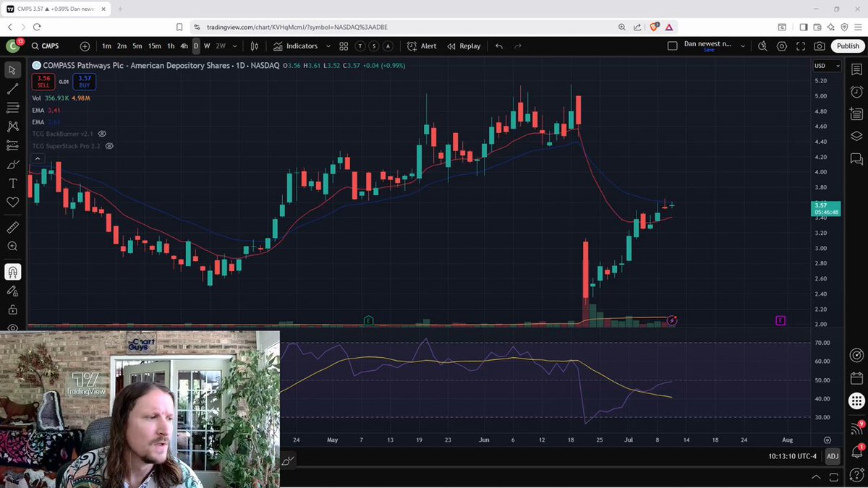
Task: Open the radar screeners icon in right sidebar
Action: click(x=856, y=355)
